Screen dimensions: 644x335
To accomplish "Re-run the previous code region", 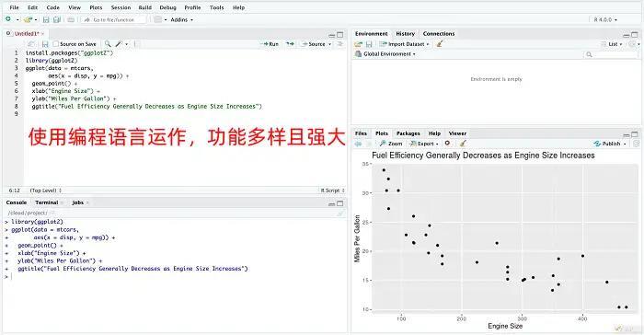I will coord(290,44).
